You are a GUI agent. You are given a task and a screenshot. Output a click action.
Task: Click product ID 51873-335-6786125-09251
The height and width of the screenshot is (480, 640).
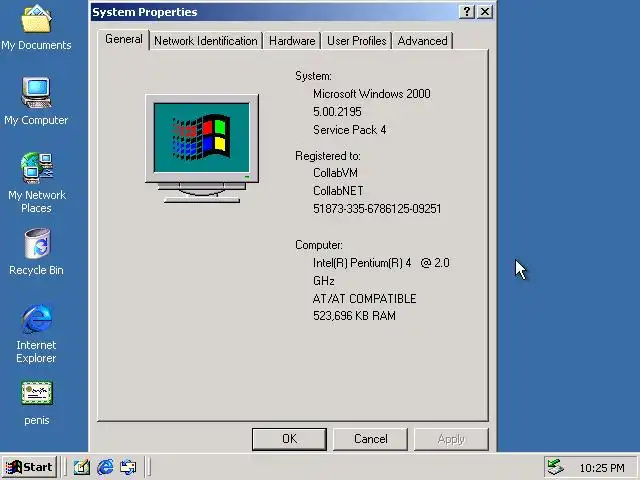pyautogui.click(x=377, y=209)
